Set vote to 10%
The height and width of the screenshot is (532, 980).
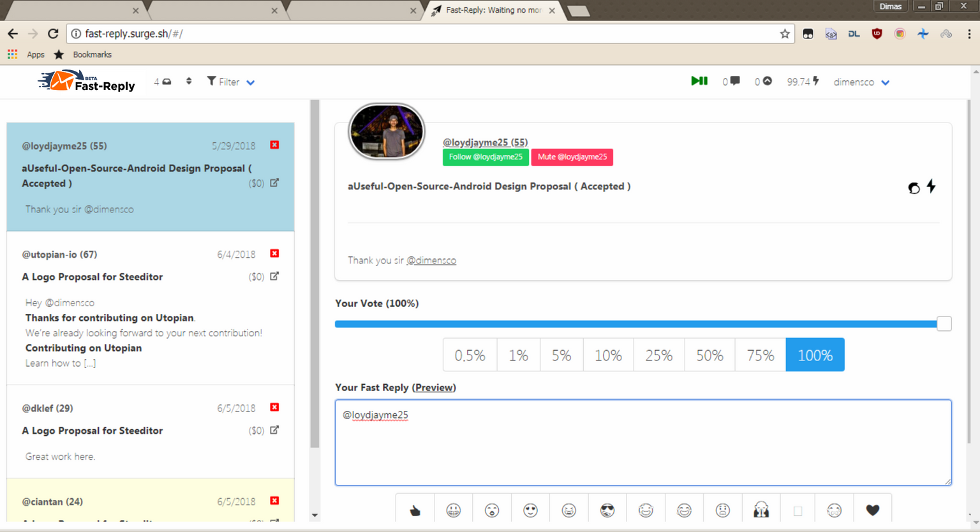[608, 355]
